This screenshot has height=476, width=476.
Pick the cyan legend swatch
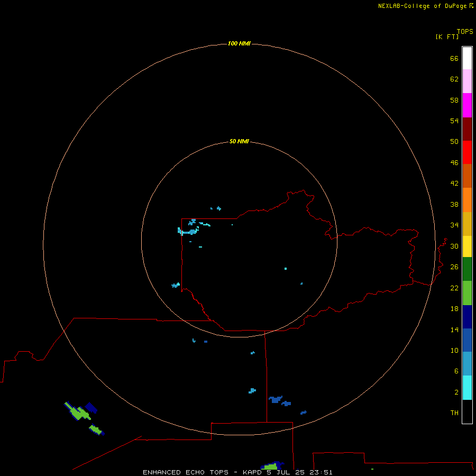(467, 388)
